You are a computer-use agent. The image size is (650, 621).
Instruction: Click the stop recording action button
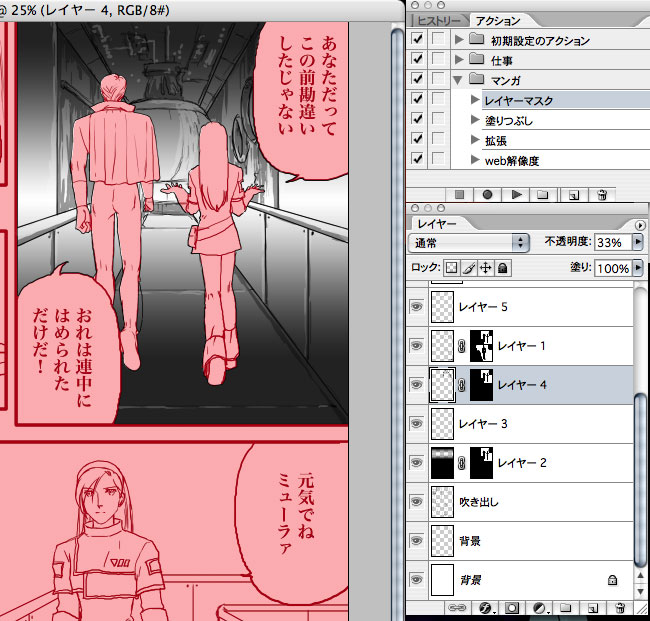point(461,194)
